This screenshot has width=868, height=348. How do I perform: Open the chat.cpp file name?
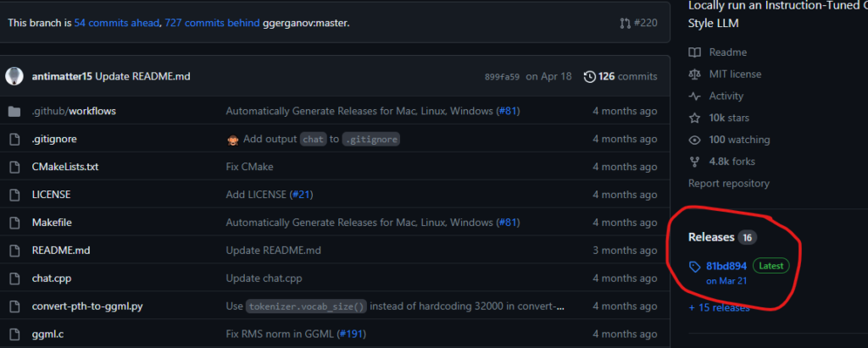52,279
